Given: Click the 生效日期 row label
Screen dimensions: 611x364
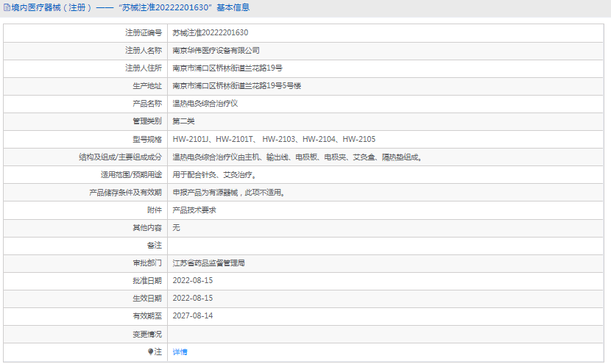Looking at the screenshot, I should (147, 299).
